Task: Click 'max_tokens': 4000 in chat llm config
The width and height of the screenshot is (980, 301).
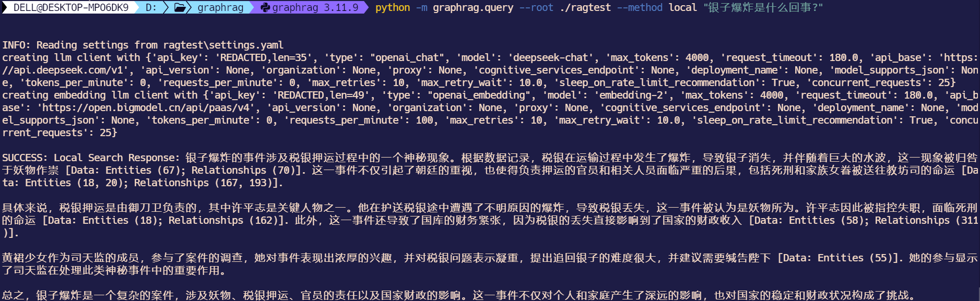Action: tap(660, 57)
